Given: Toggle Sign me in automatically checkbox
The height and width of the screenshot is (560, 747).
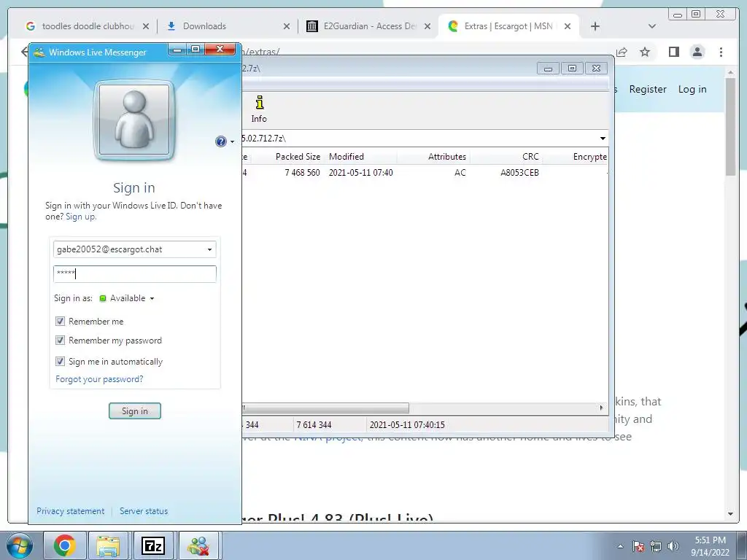Looking at the screenshot, I should 60,362.
